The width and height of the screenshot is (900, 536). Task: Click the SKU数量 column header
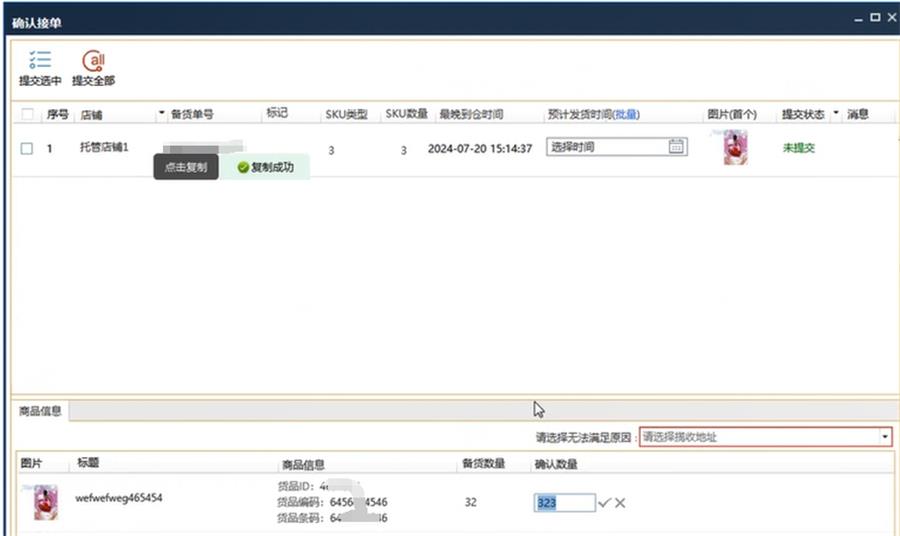point(406,114)
